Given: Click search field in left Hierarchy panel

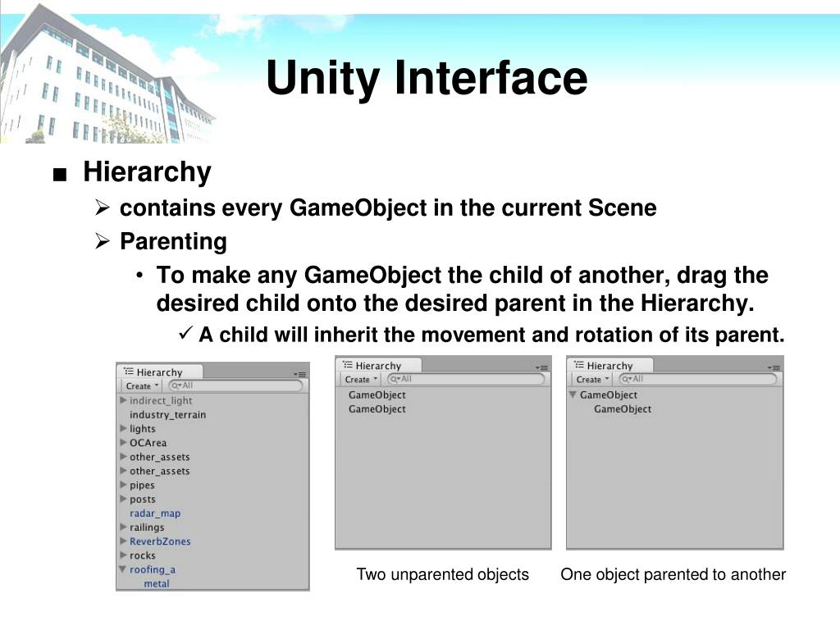Looking at the screenshot, I should [x=235, y=386].
